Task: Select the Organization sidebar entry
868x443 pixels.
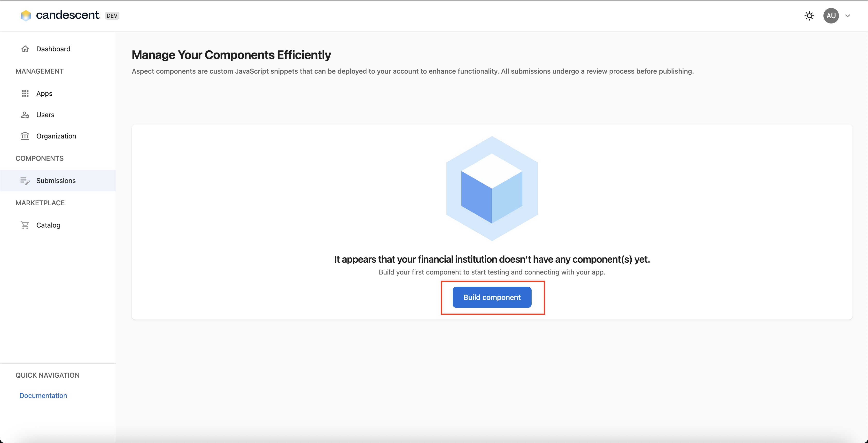Action: point(56,136)
